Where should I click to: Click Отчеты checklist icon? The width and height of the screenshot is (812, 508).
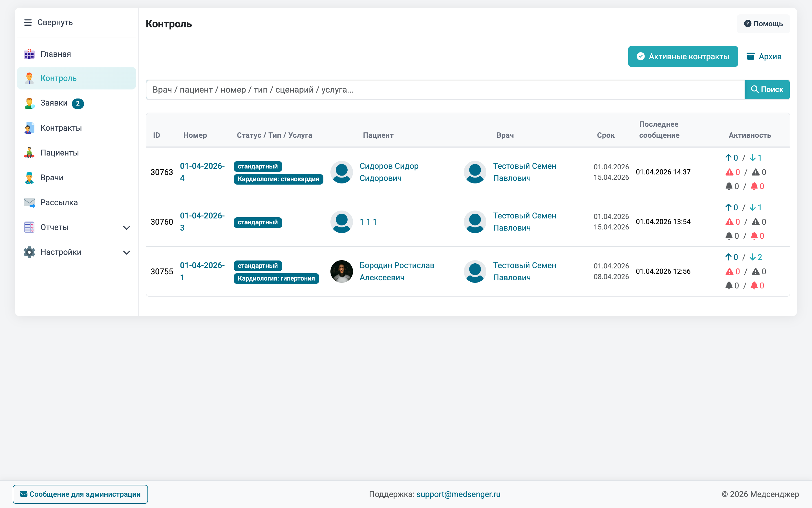(x=29, y=227)
